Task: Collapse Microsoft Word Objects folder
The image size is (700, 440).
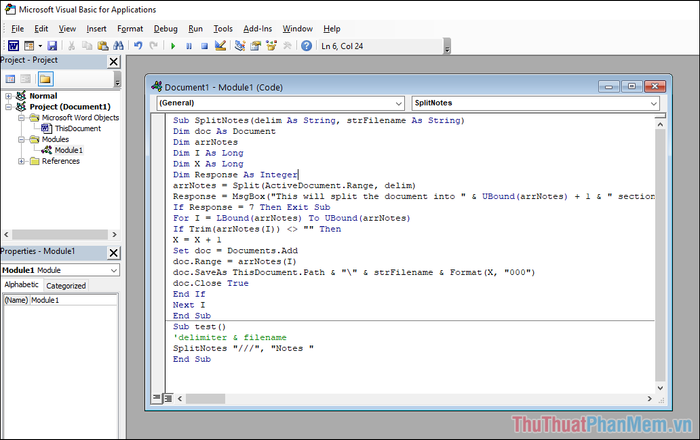Action: click(x=21, y=118)
